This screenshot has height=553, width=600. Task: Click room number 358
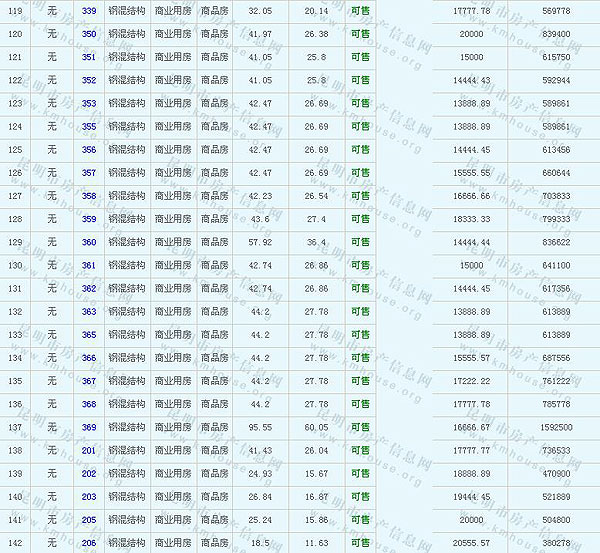(x=89, y=196)
